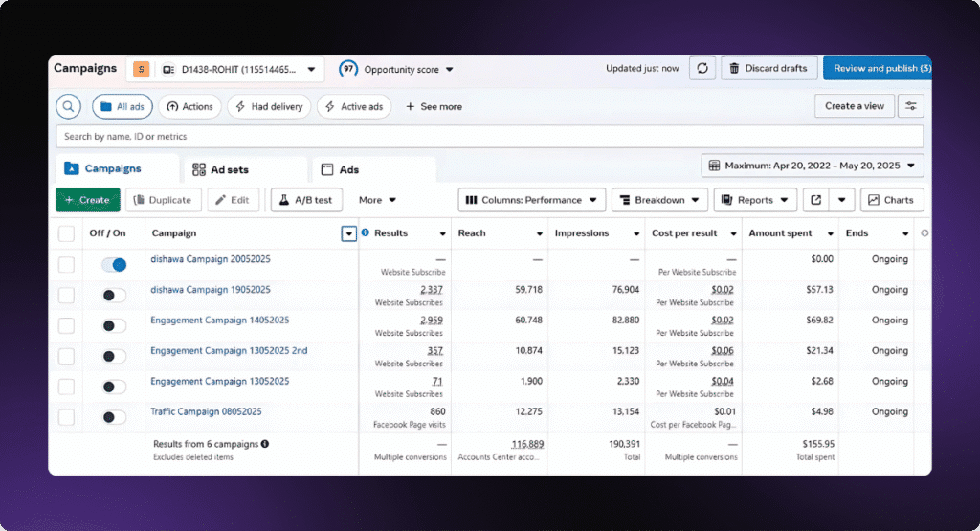
Task: Open the Charts view button
Action: pos(891,200)
